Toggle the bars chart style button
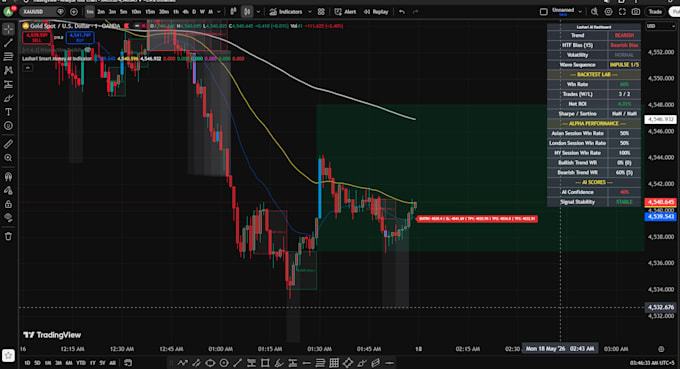This screenshot has width=680, height=369. tap(233, 12)
